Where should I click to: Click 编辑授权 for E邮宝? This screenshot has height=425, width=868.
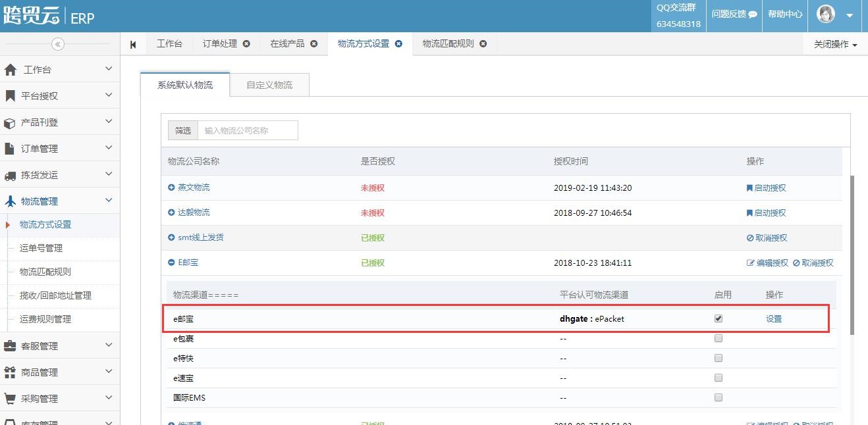[x=767, y=262]
